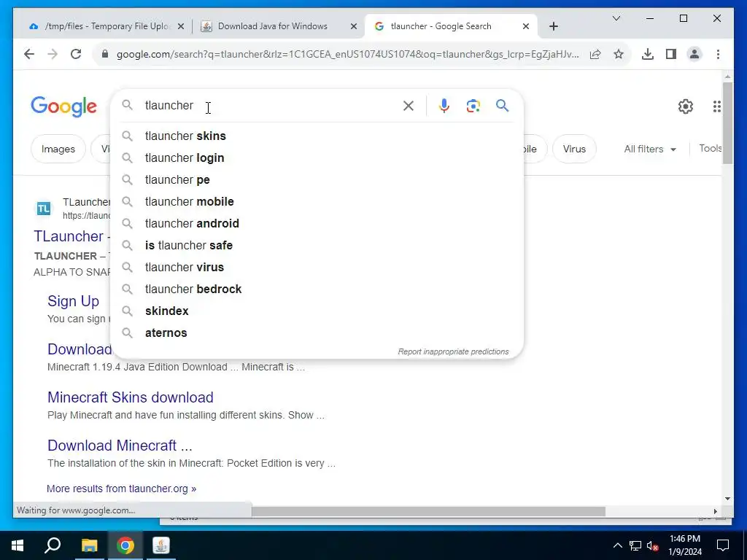Open Chrome's three-dot menu
This screenshot has width=747, height=560.
coord(718,54)
